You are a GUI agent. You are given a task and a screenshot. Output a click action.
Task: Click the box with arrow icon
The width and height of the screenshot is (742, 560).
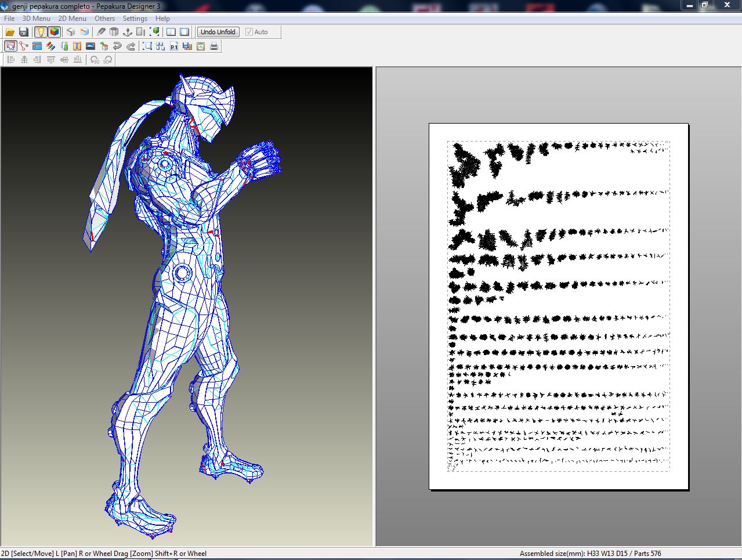[104, 46]
